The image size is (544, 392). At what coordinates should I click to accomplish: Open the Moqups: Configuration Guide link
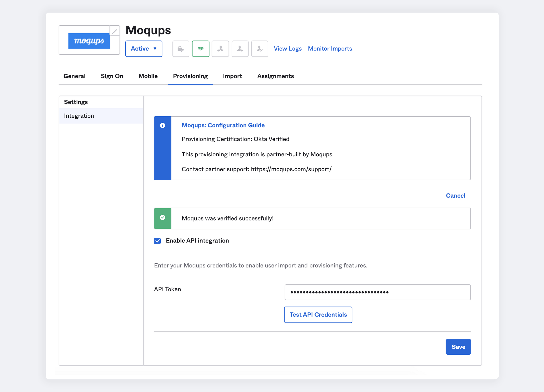223,125
